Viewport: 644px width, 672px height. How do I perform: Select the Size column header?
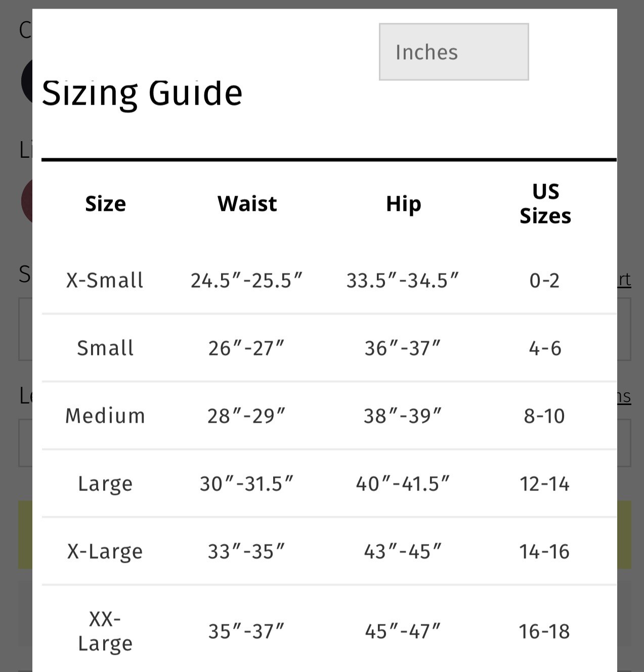coord(105,204)
